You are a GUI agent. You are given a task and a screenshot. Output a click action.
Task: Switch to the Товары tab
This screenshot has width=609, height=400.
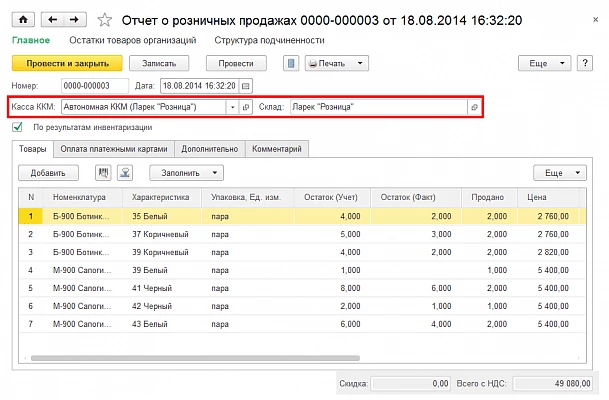(x=33, y=149)
